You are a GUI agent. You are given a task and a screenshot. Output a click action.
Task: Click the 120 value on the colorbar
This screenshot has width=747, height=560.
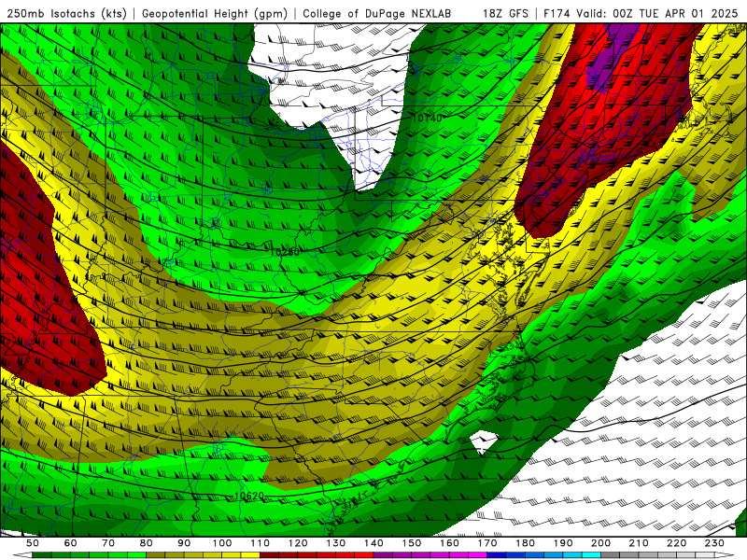click(298, 543)
